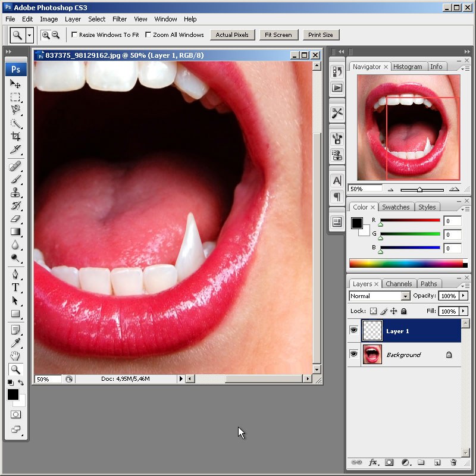Image resolution: width=476 pixels, height=476 pixels.
Task: Click the Actual Pixels button
Action: (232, 35)
